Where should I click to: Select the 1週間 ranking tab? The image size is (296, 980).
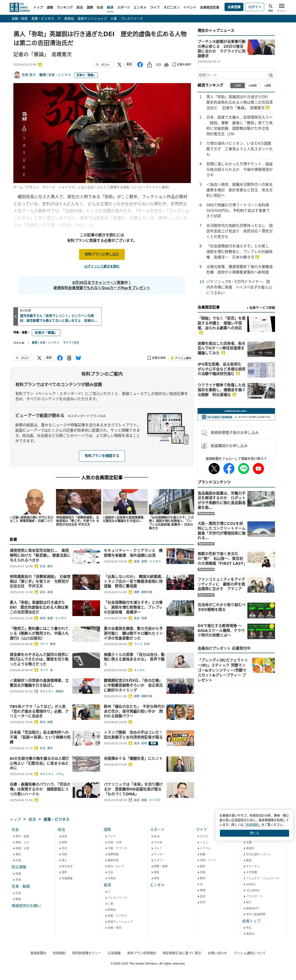tap(267, 86)
